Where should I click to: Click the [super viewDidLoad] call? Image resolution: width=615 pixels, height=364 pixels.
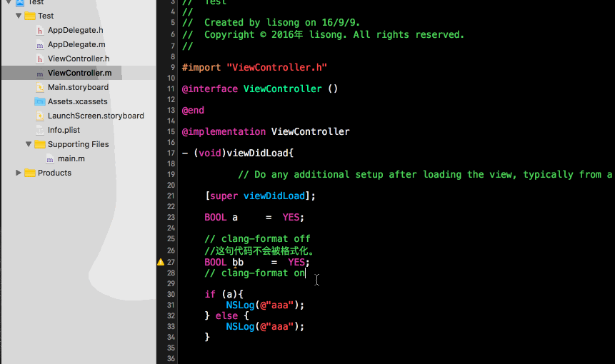pyautogui.click(x=260, y=196)
